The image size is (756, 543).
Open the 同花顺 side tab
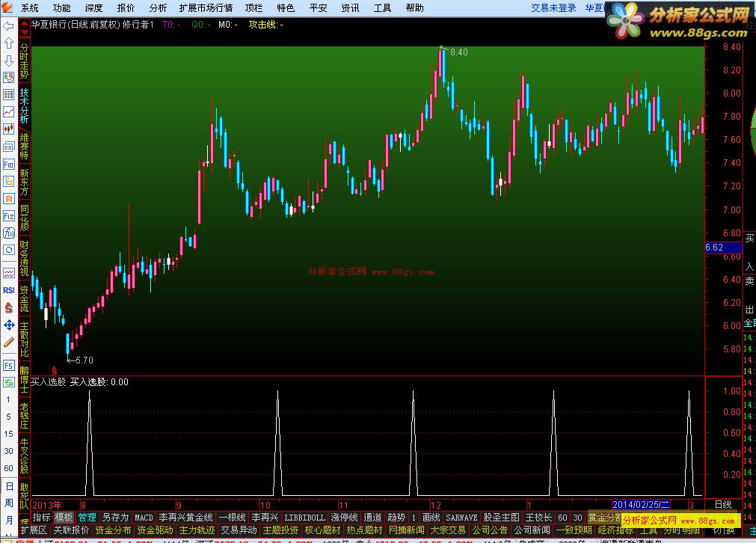[24, 217]
